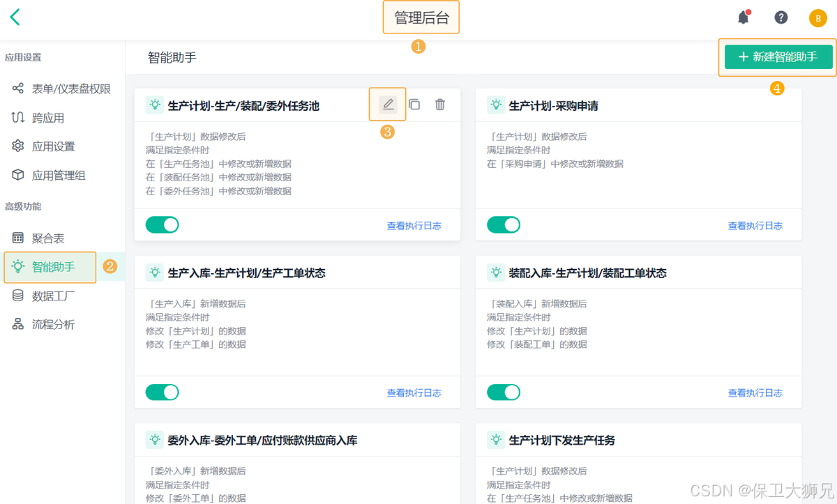Disable the 装配入库-生产计划/装配工单状态 switch

coord(504,392)
